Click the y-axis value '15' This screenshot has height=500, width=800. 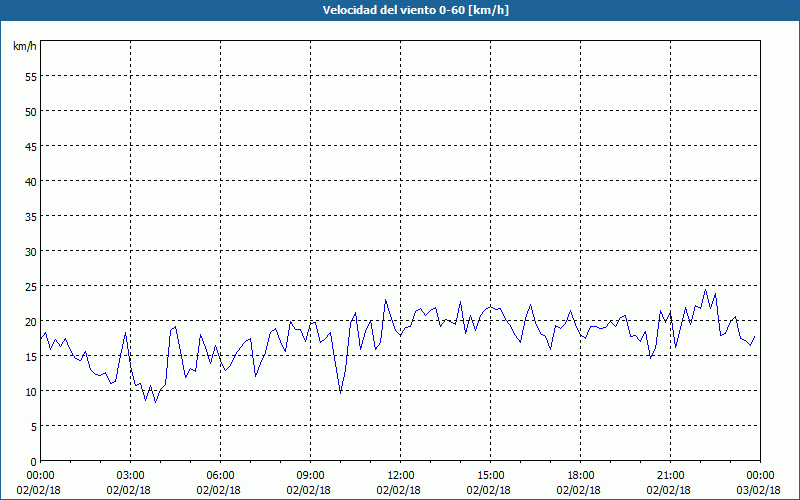[x=31, y=357]
